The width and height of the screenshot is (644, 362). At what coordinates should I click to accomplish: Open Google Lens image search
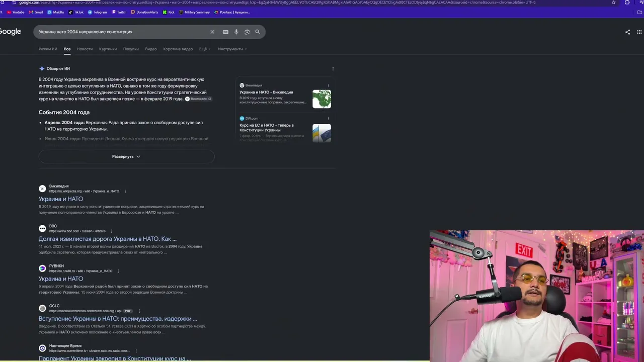tap(247, 32)
